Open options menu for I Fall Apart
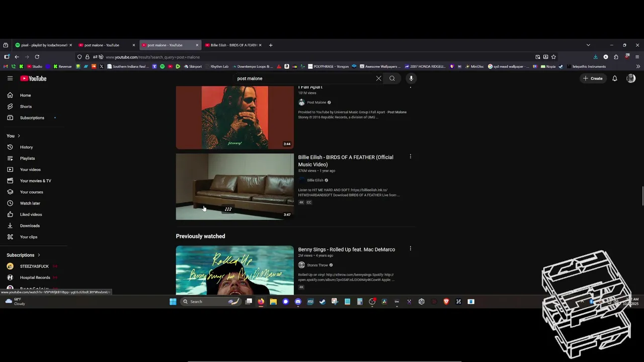 tap(411, 87)
